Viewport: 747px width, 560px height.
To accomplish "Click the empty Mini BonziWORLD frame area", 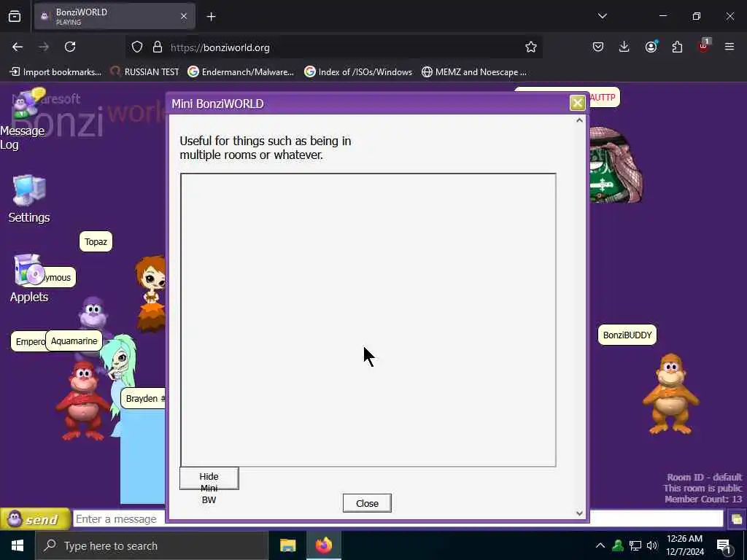I will pyautogui.click(x=368, y=320).
